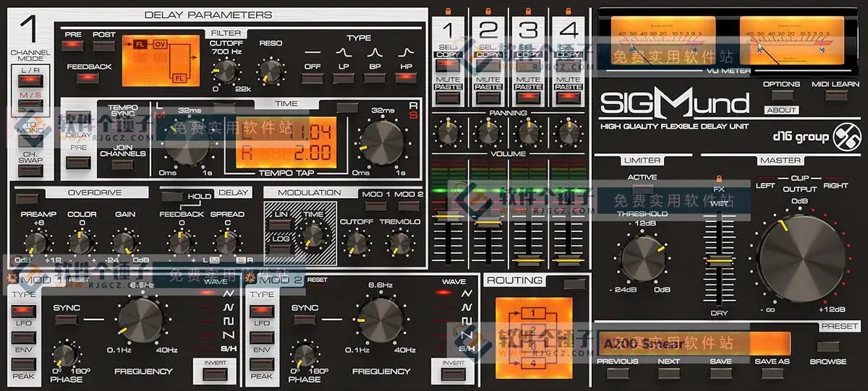
Task: Click the SAVE AS preset button
Action: click(772, 373)
